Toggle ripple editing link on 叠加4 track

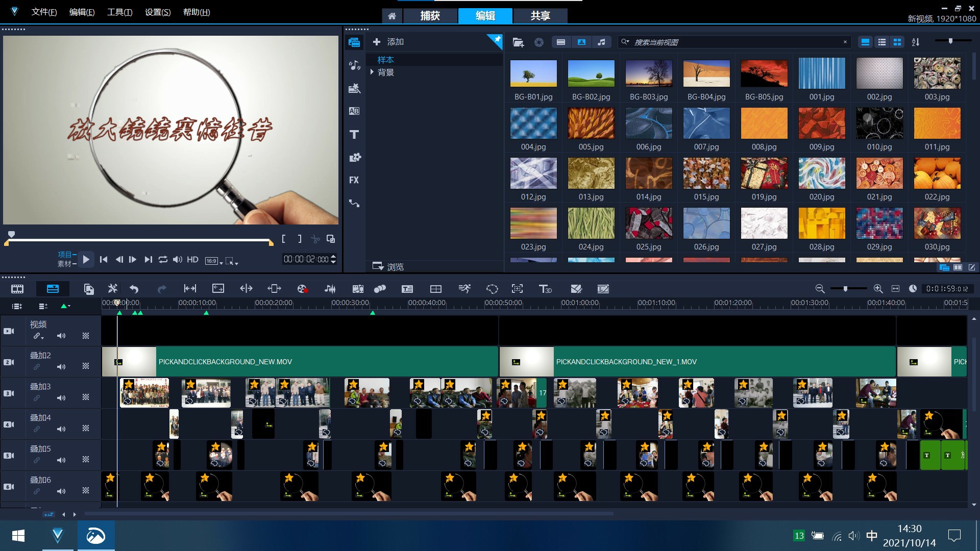[37, 429]
